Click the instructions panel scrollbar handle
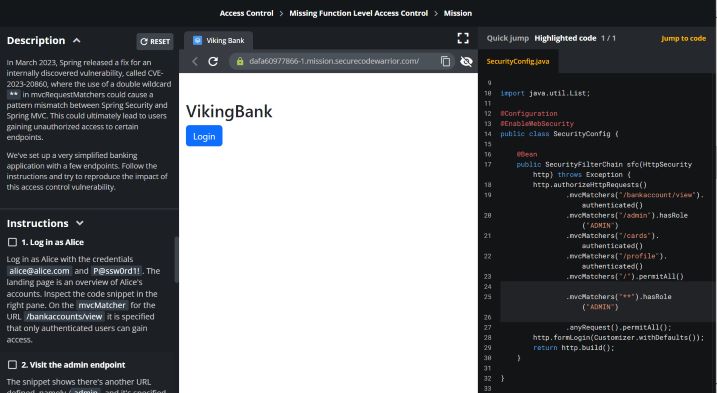The height and width of the screenshot is (393, 717). click(x=177, y=260)
